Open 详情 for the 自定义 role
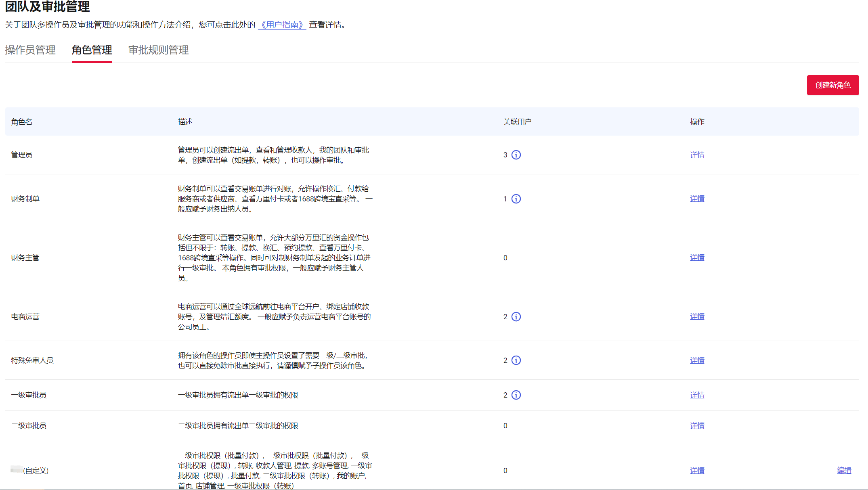This screenshot has height=490, width=868. 697,471
